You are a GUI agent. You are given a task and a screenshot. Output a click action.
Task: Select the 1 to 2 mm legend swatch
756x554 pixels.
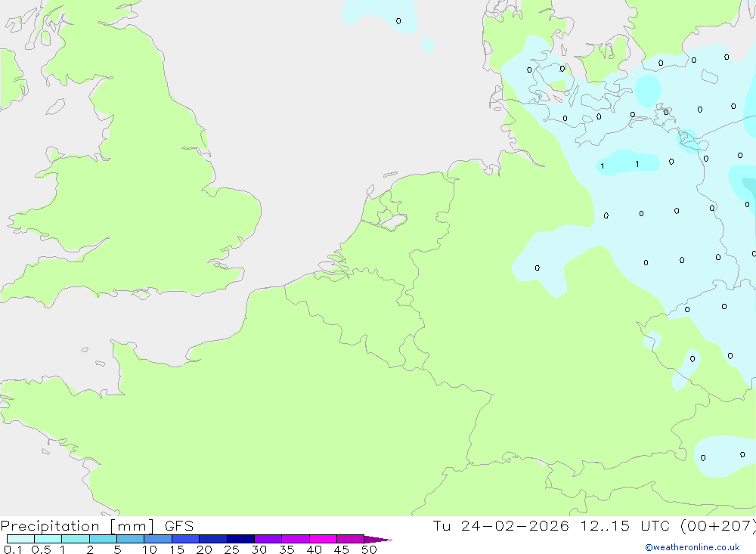75,539
